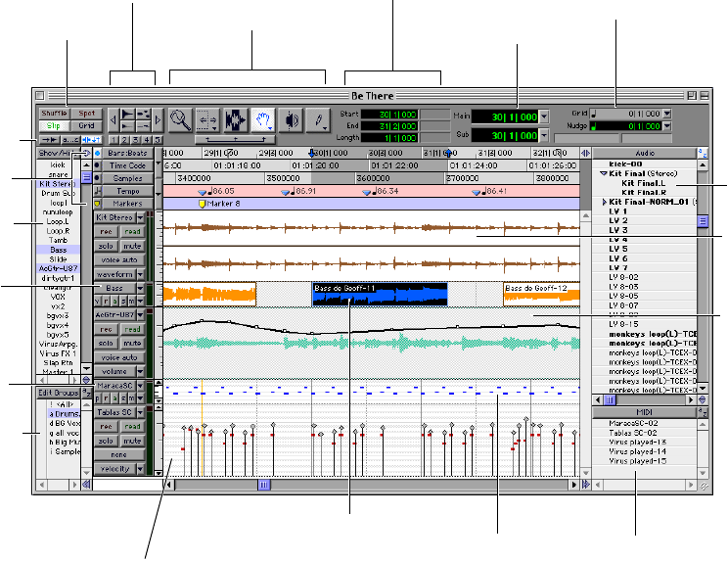Open the Main counter format dropdown
This screenshot has width=728, height=561.
pos(544,117)
